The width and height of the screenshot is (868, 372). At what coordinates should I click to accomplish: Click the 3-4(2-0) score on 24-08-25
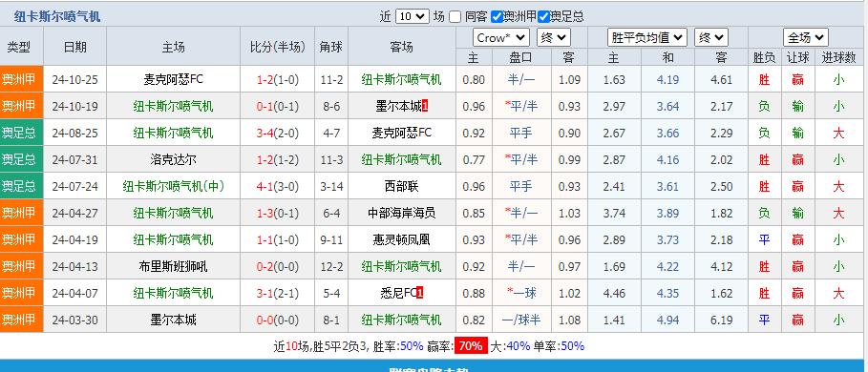pyautogui.click(x=277, y=134)
